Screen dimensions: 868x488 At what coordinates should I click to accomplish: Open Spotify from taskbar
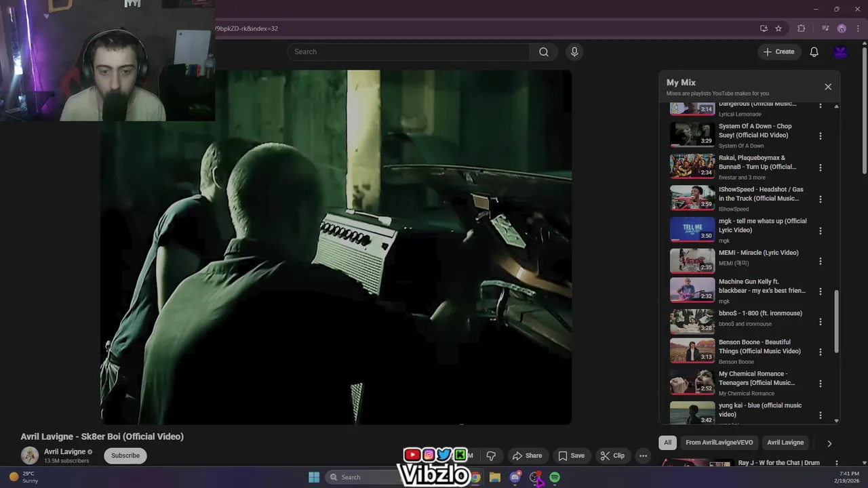point(555,477)
